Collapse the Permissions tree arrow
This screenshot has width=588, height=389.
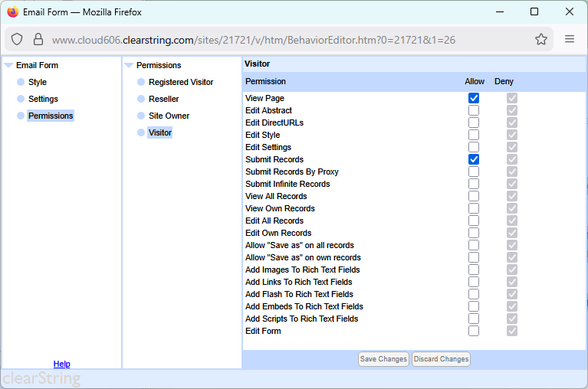tap(129, 66)
